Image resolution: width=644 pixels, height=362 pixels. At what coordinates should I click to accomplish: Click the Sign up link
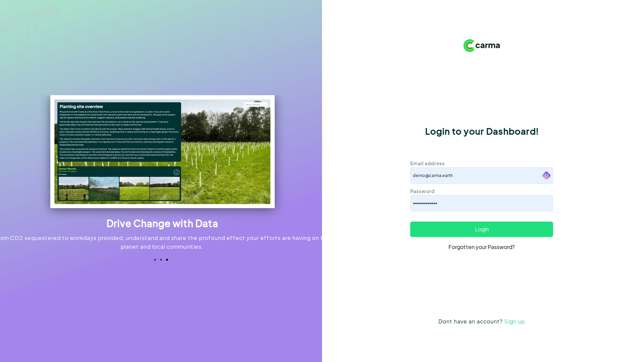[x=514, y=321]
